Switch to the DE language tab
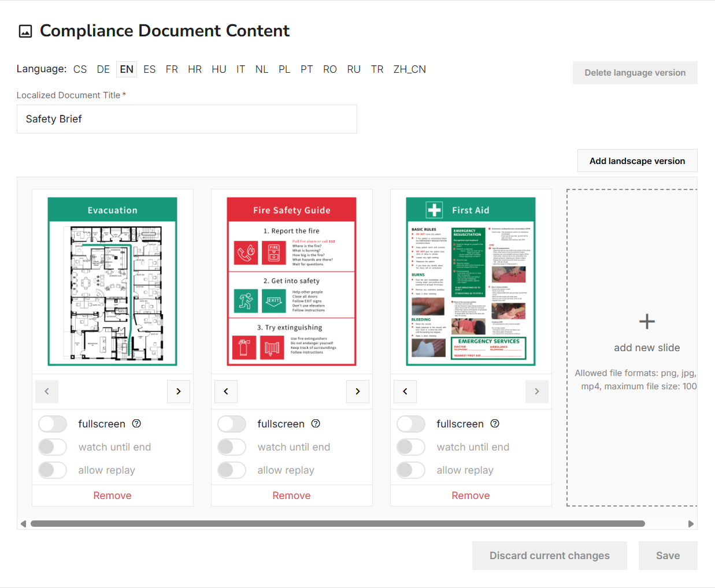Screen dimensions: 715x588 (103, 69)
